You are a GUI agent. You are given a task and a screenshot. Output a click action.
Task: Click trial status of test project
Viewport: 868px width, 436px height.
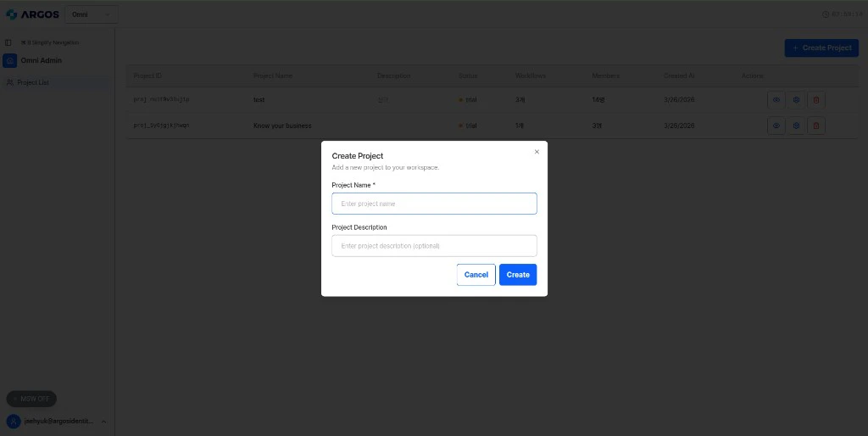[468, 100]
